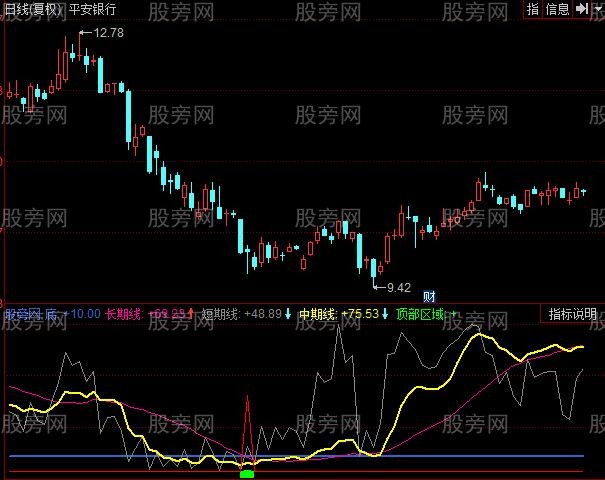Screen dimensions: 605x480
Task: Click the 9.42 low price label
Action: (399, 288)
